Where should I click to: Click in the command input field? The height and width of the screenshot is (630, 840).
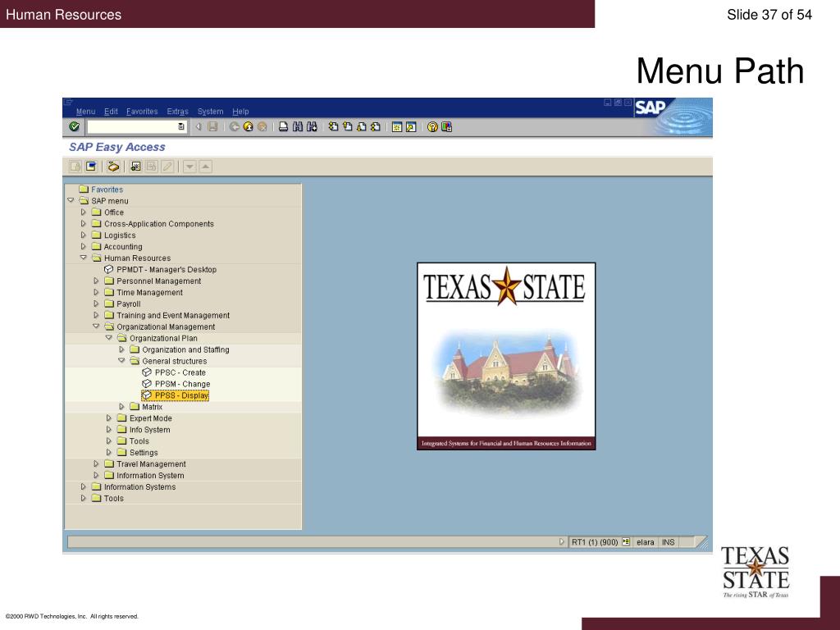pyautogui.click(x=132, y=127)
